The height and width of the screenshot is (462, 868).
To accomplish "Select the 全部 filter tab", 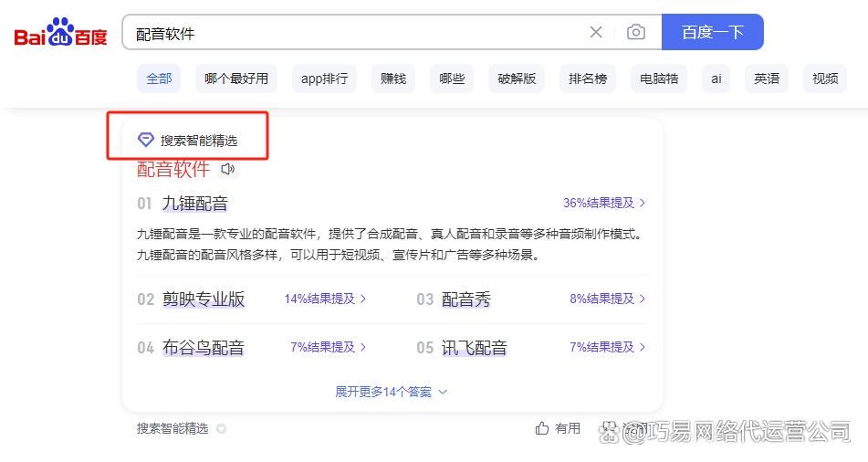I will pos(159,79).
